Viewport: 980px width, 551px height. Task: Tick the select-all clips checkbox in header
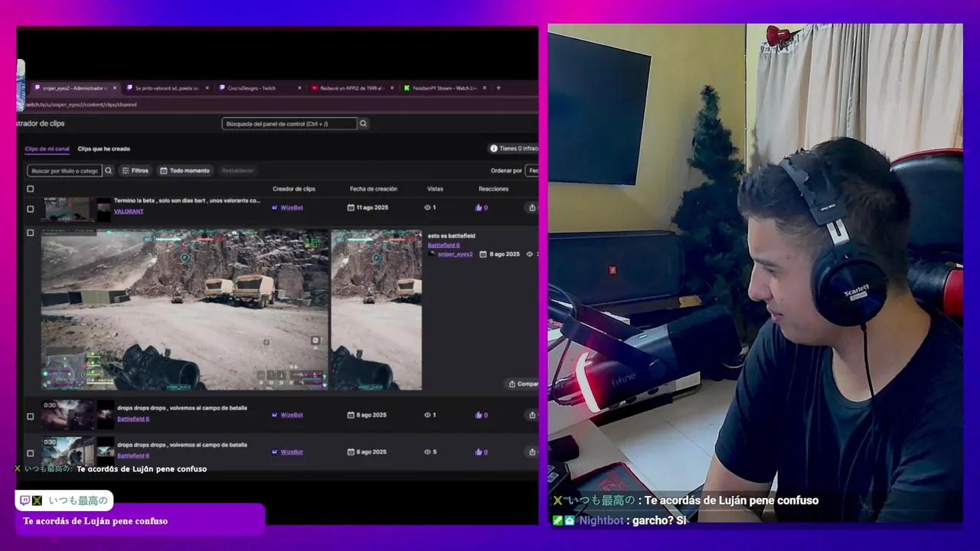click(31, 189)
